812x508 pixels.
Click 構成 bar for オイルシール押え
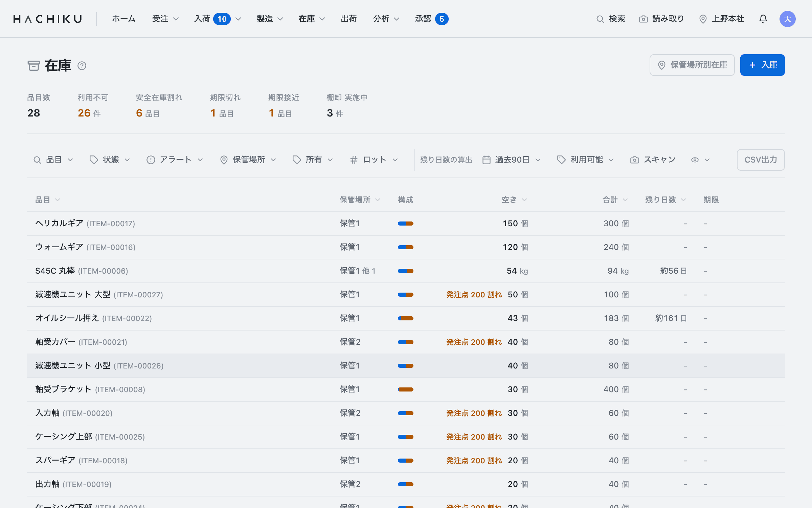click(405, 318)
